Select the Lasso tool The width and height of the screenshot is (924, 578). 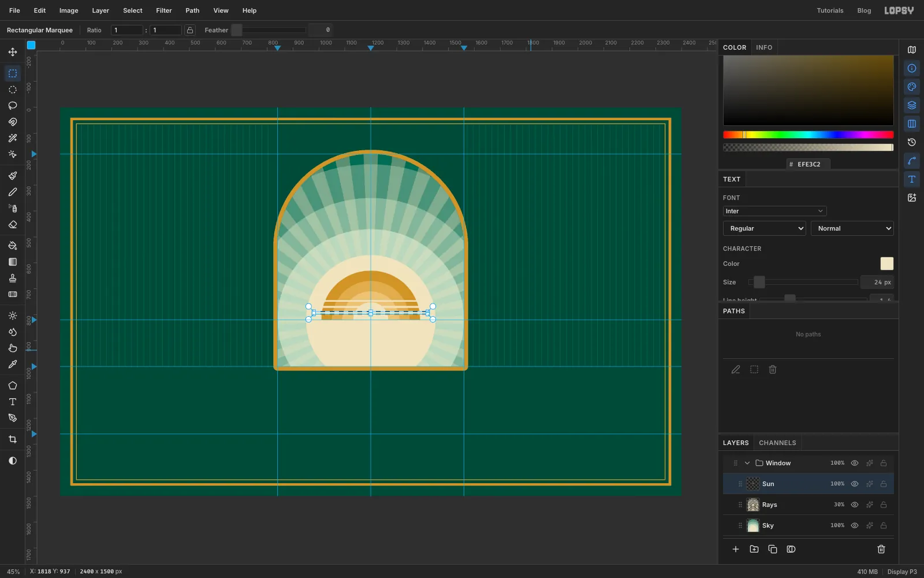click(13, 106)
